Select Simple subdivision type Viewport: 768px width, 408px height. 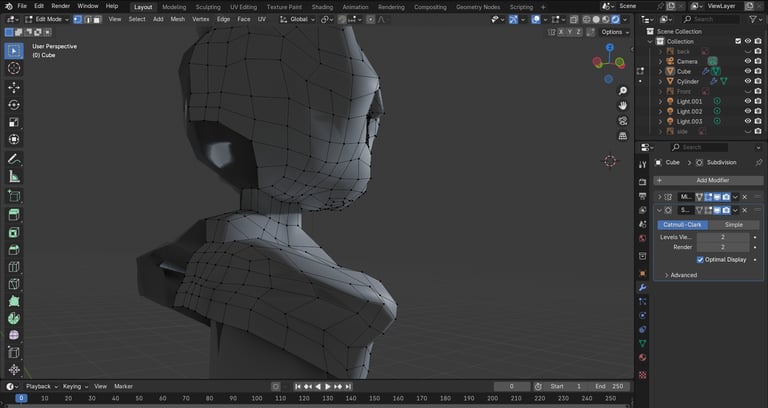[733, 224]
